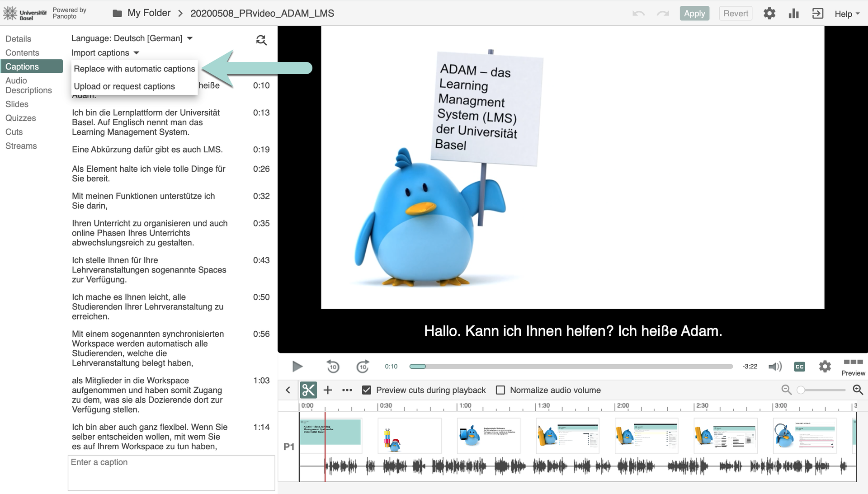Click the My Folder breadcrumb link
The width and height of the screenshot is (868, 494).
pyautogui.click(x=149, y=13)
